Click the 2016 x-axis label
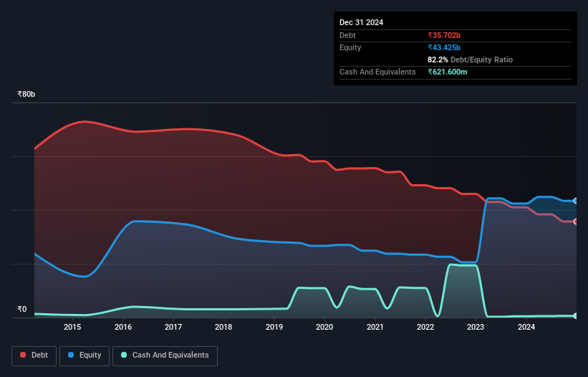Viewport: 588px width, 377px height. [123, 327]
